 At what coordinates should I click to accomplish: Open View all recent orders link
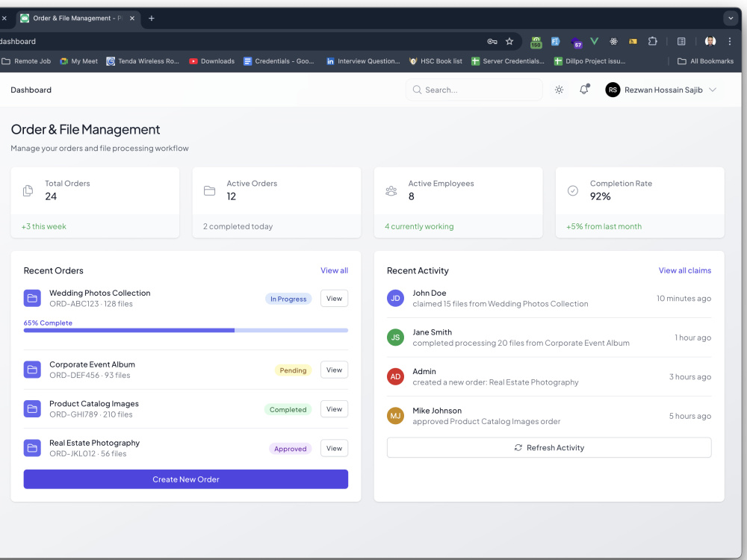tap(334, 270)
